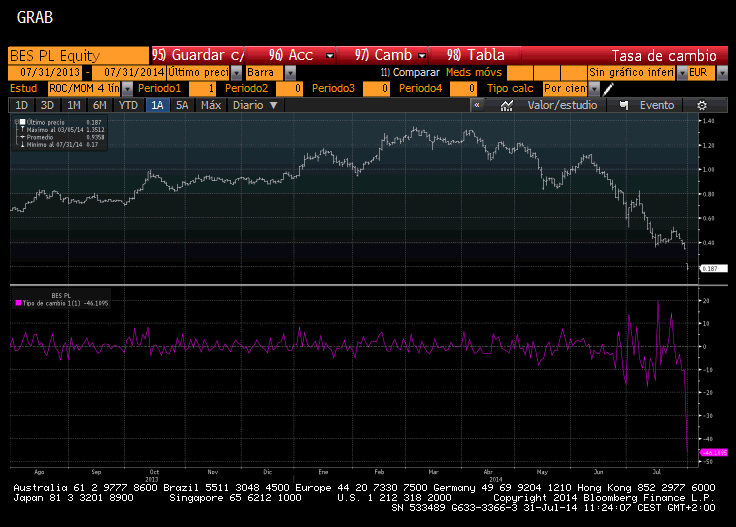Viewport: 736px width, 527px height.
Task: Click the pencil edit icon next to Por cien
Action: [608, 89]
